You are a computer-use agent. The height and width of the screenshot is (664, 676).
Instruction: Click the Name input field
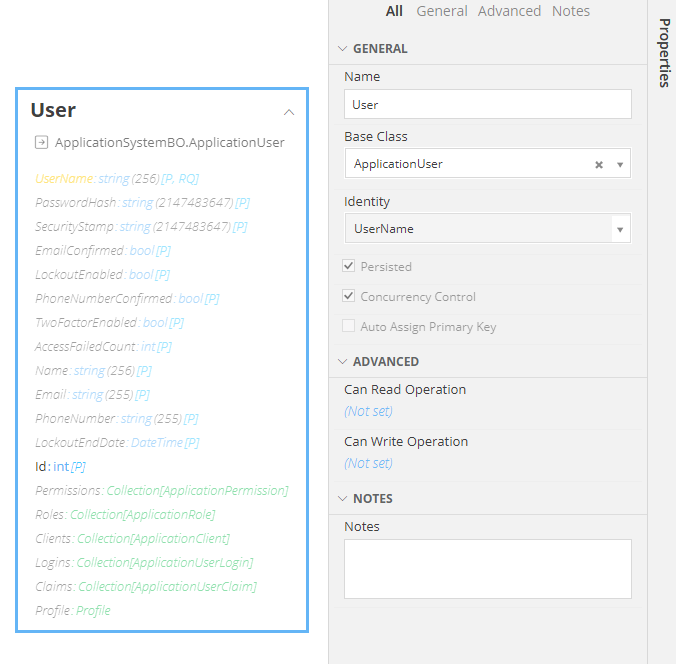coord(487,105)
